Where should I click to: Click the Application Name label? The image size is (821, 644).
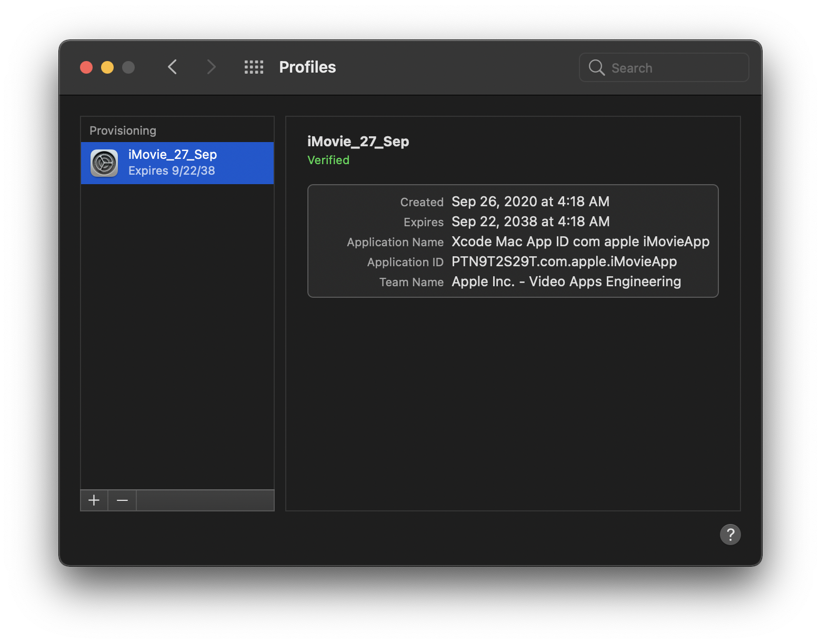point(395,242)
